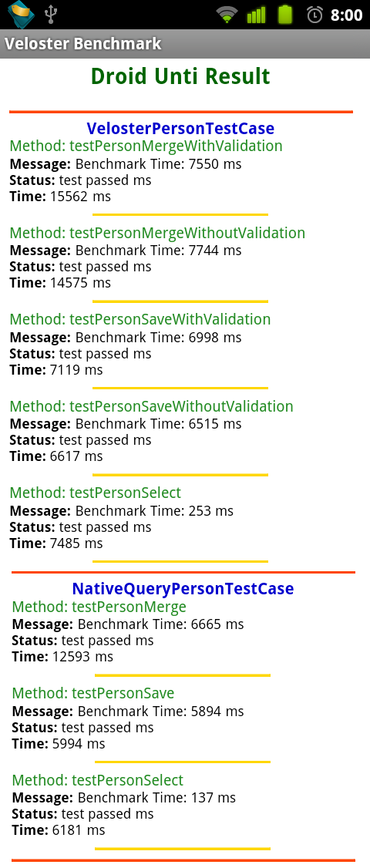
Task: Open the testPersonMergeWithoutValidation method entry
Action: 157,233
